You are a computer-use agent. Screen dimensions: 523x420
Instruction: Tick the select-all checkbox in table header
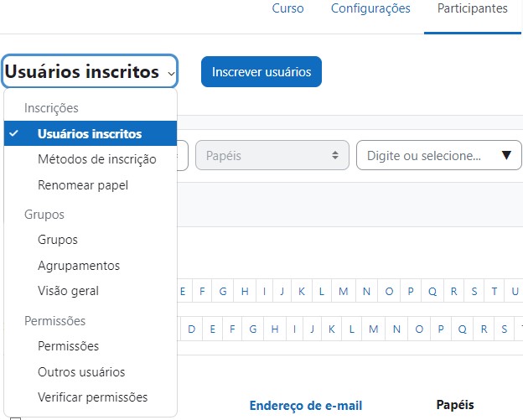pyautogui.click(x=15, y=417)
